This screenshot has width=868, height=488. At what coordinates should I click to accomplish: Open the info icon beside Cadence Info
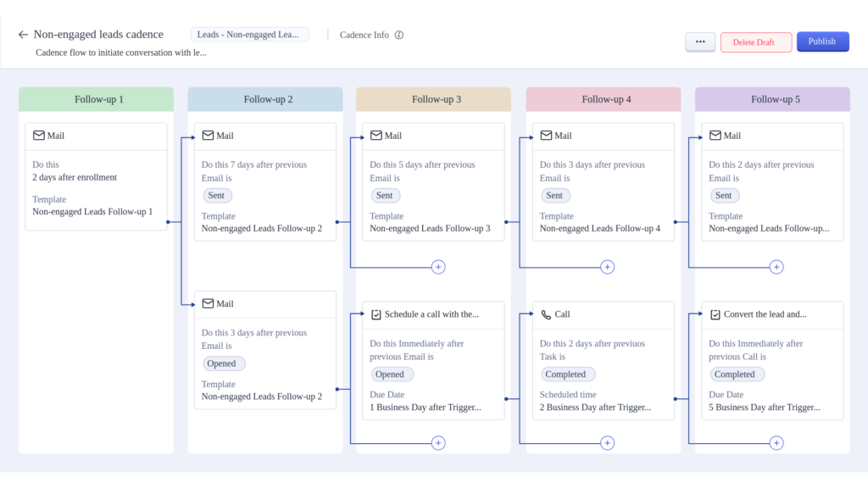[x=398, y=35]
